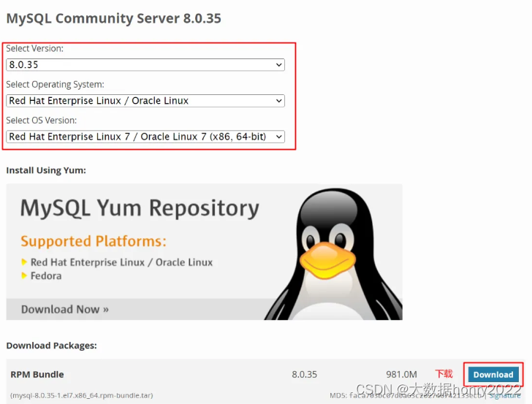Click the Select Version: label
Screen dimensions: 532x404
[x=34, y=48]
